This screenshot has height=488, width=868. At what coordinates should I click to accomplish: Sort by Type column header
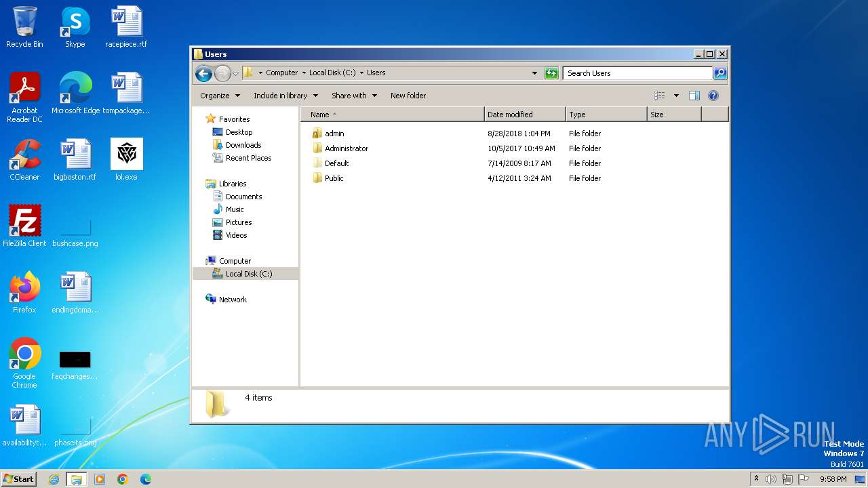pyautogui.click(x=606, y=115)
